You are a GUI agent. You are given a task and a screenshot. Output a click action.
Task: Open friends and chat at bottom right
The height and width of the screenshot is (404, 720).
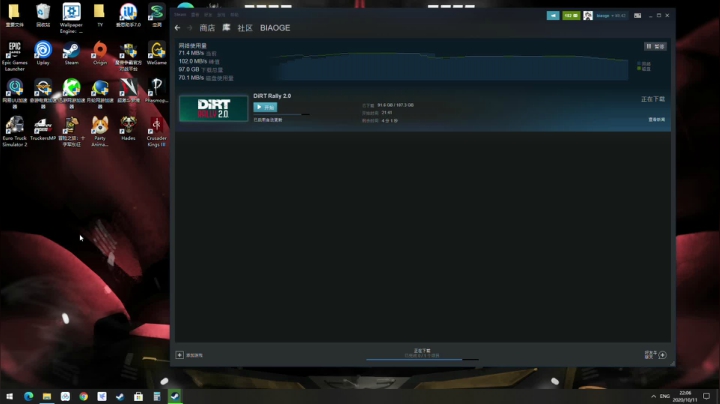(x=655, y=355)
